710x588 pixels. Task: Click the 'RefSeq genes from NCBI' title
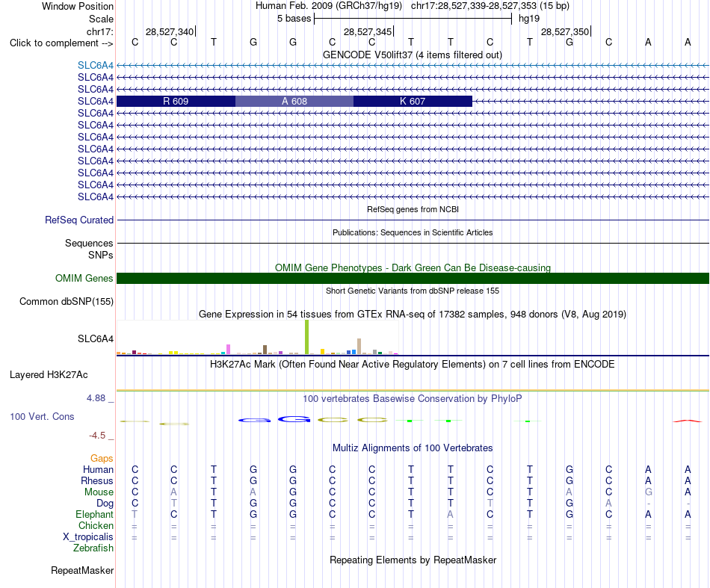click(413, 210)
